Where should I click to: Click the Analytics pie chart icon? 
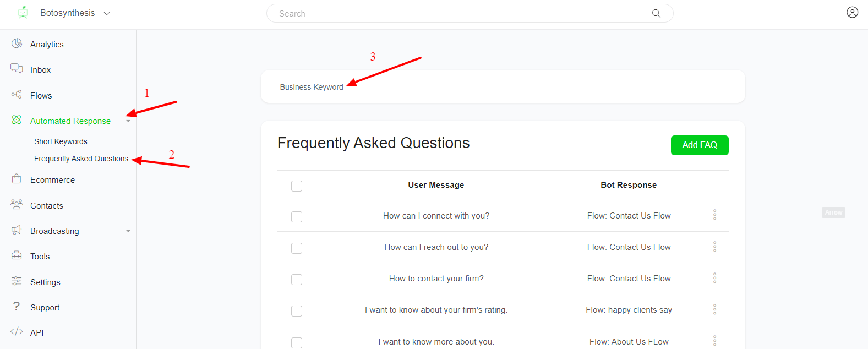point(17,43)
